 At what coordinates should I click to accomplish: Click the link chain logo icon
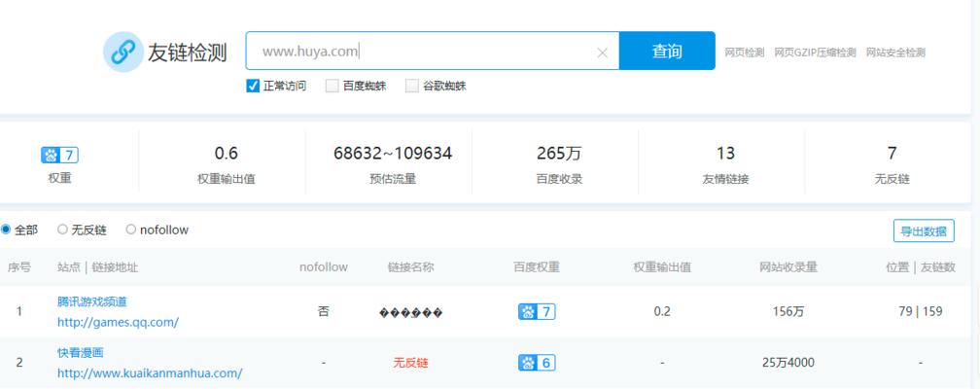pyautogui.click(x=123, y=52)
